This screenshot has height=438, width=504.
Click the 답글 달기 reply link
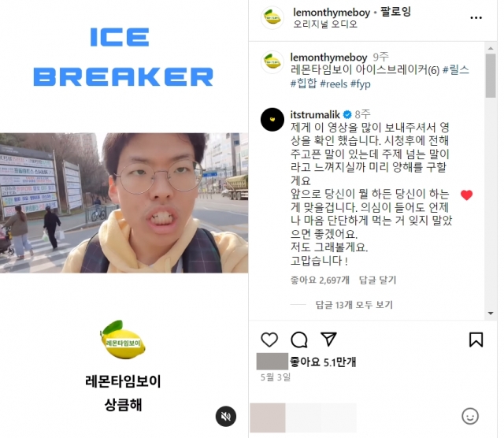pos(377,280)
